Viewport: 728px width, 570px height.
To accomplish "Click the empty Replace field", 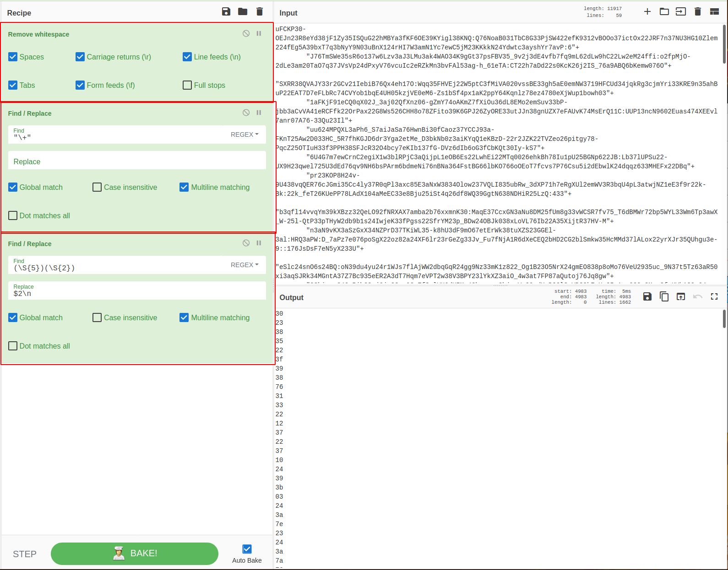I will 137,161.
